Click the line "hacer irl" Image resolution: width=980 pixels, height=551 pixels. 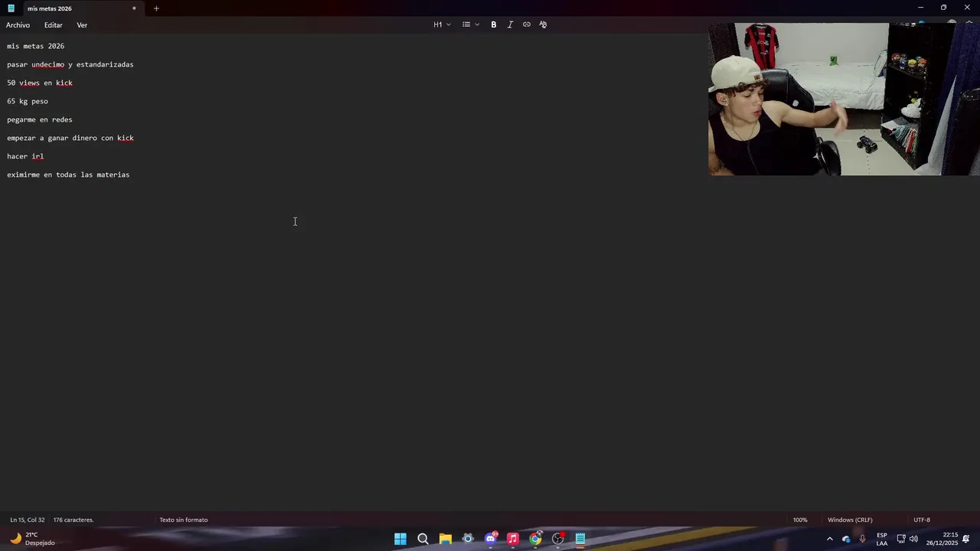[x=25, y=156]
